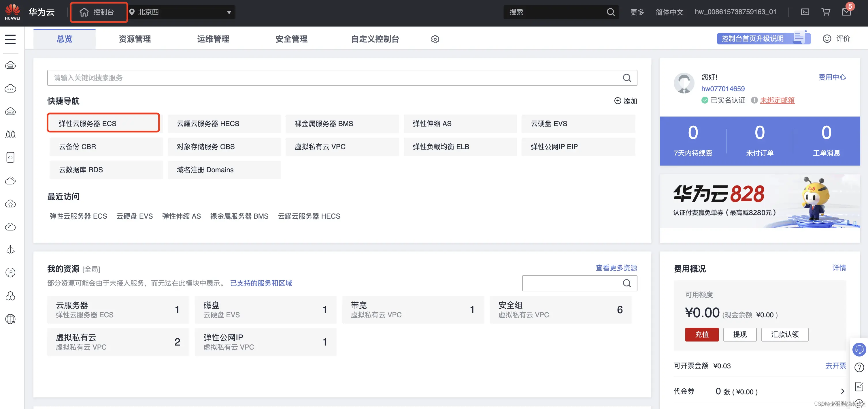Open the shopping cart icon
Image resolution: width=868 pixels, height=409 pixels.
[x=826, y=12]
